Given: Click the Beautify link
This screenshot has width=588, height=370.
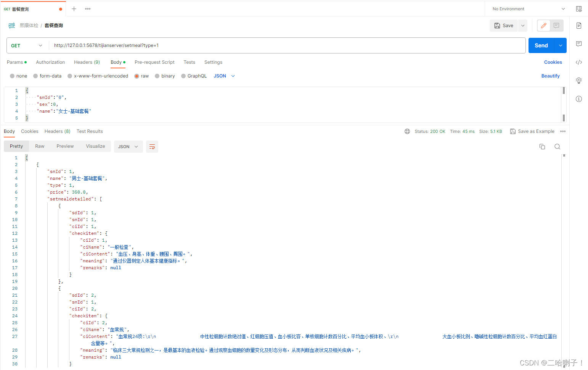Looking at the screenshot, I should pyautogui.click(x=550, y=76).
